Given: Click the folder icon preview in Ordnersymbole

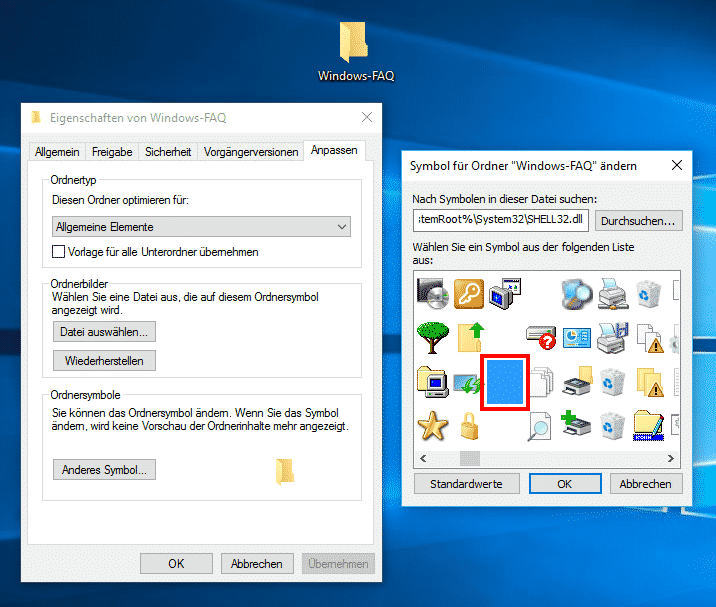Looking at the screenshot, I should (x=285, y=471).
